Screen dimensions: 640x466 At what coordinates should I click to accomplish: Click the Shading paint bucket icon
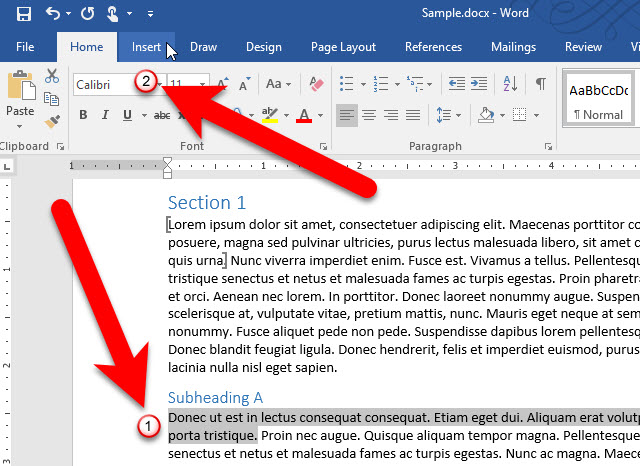click(x=486, y=115)
